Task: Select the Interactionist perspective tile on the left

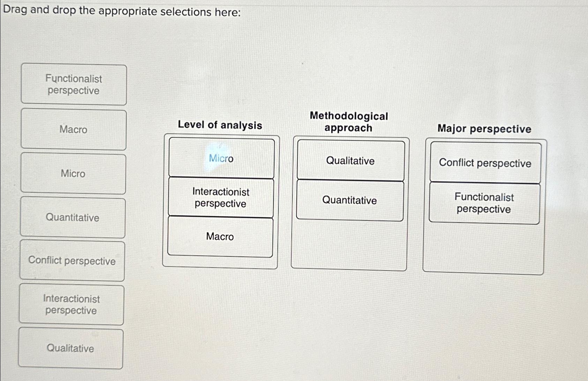Action: pos(72,304)
